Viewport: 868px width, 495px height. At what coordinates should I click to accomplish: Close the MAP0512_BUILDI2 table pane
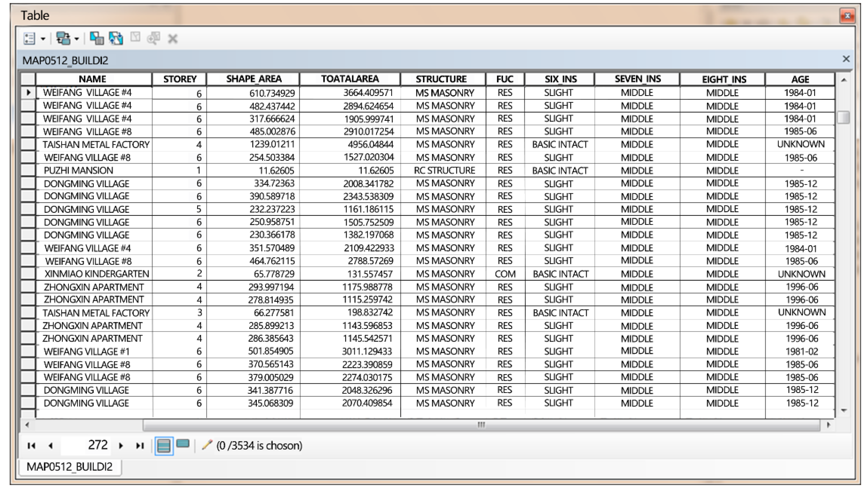[x=846, y=59]
